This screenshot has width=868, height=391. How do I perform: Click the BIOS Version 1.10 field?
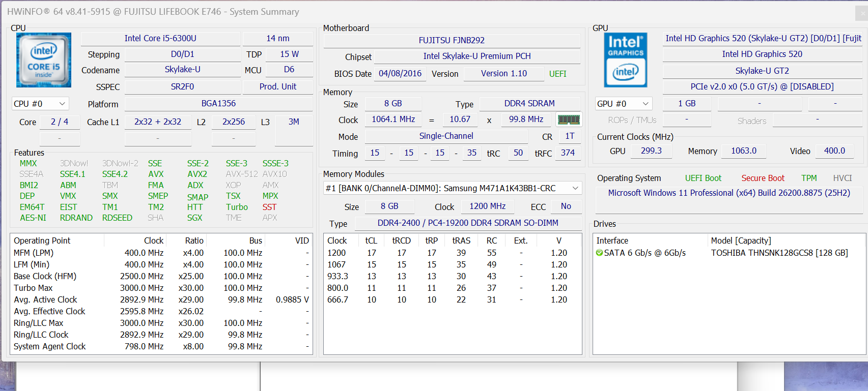(x=504, y=74)
